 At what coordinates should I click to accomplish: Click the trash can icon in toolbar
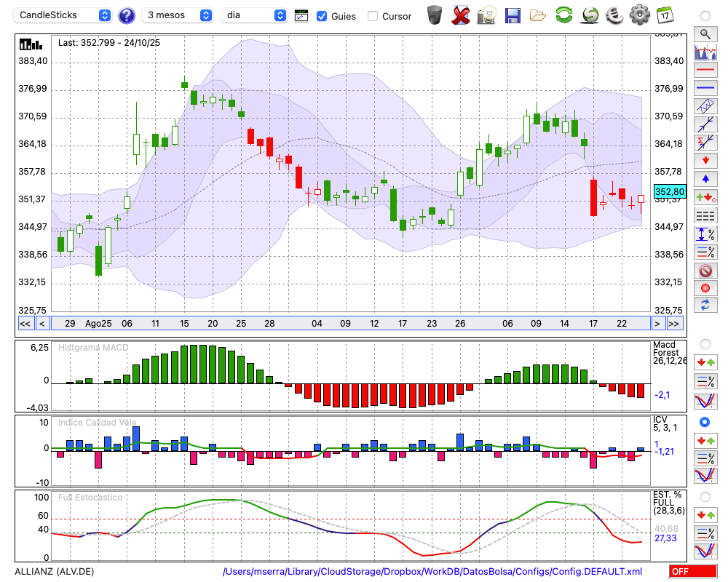click(435, 15)
